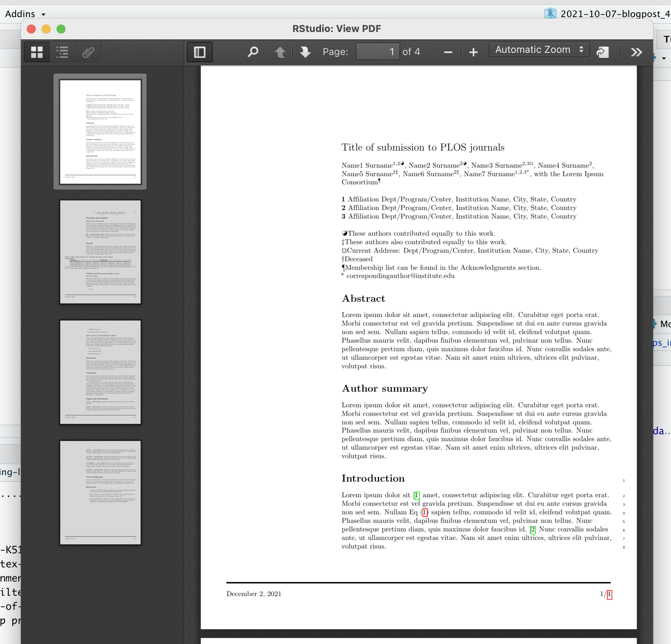
Task: Click the green reference link [1] in Introduction
Action: pyautogui.click(x=417, y=495)
